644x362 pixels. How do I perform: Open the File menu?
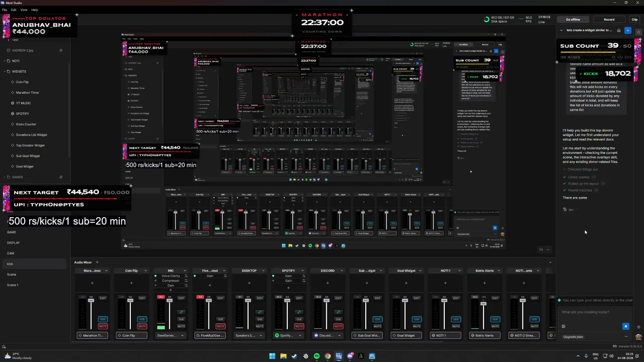click(x=5, y=10)
